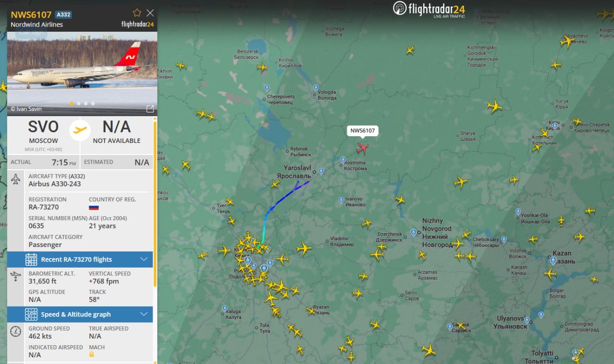Click the Kazan airport pin marker
Viewport: 614px width, 364px height.
[553, 260]
